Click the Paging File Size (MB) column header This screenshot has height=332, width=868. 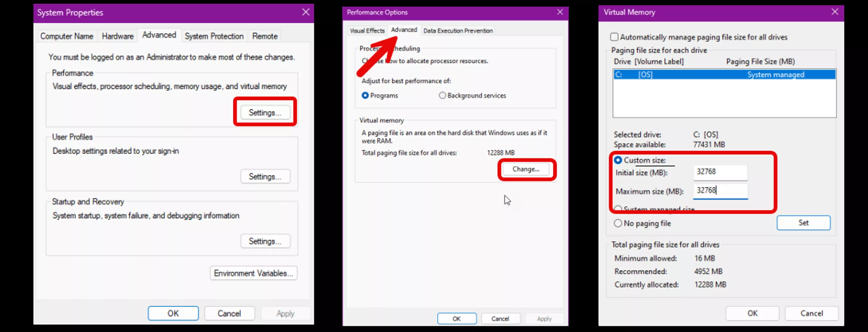(760, 61)
